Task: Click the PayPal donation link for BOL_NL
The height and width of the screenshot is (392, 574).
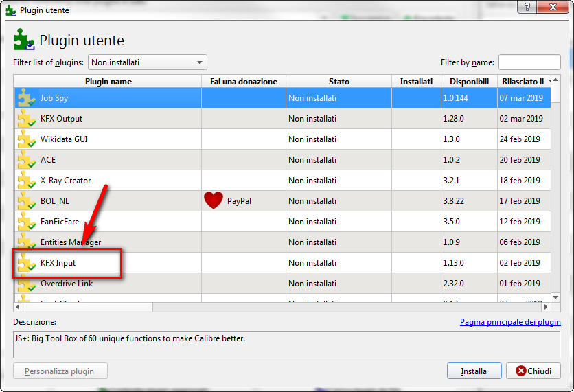Action: pyautogui.click(x=239, y=201)
